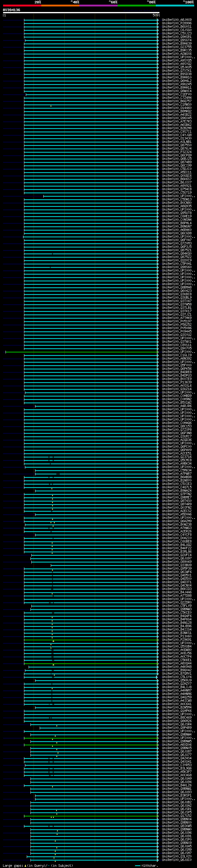Image resolution: width=197 pixels, height=868 pixels.
Task: Select the UniRef100_Q60423 label
Action: coord(176,291)
